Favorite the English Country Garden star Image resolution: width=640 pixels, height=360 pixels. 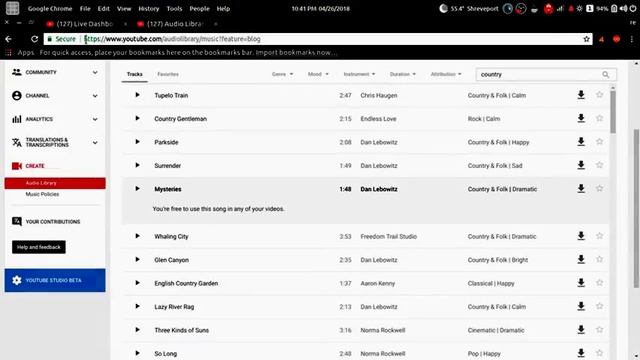599,282
